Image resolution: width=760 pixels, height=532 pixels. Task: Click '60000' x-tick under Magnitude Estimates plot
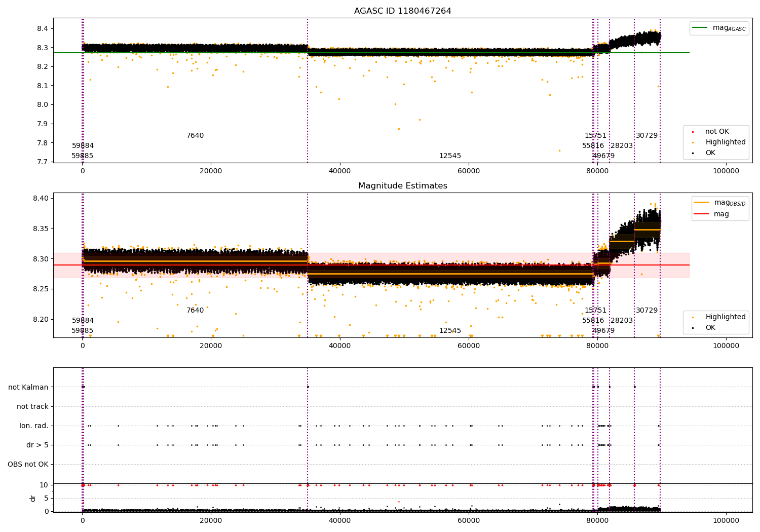coord(469,346)
